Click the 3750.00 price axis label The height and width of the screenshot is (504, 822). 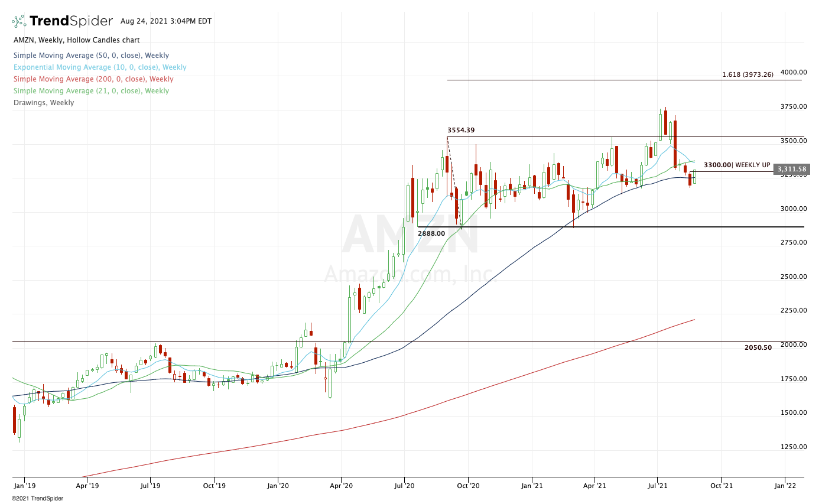pyautogui.click(x=793, y=106)
